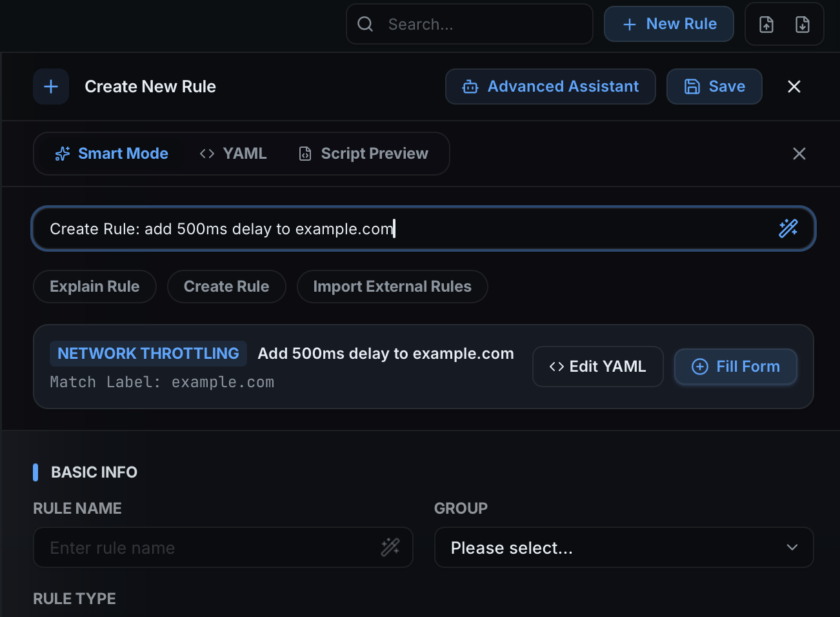Switch to the YAML tab
Viewport: 840px width, 617px height.
pyautogui.click(x=233, y=153)
